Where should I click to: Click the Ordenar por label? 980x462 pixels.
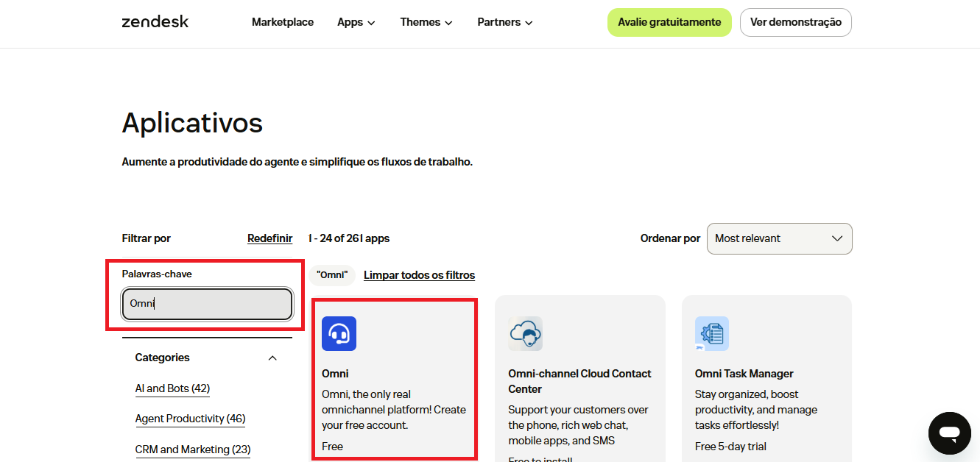pos(670,238)
